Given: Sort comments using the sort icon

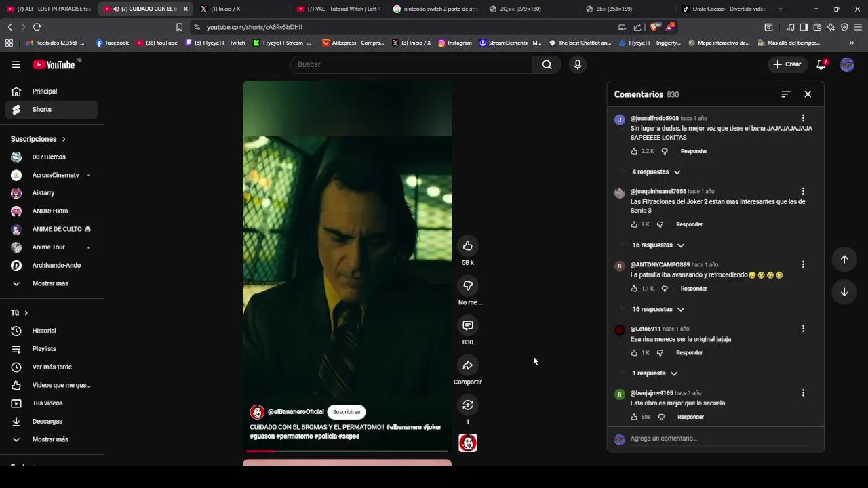Looking at the screenshot, I should click(786, 94).
